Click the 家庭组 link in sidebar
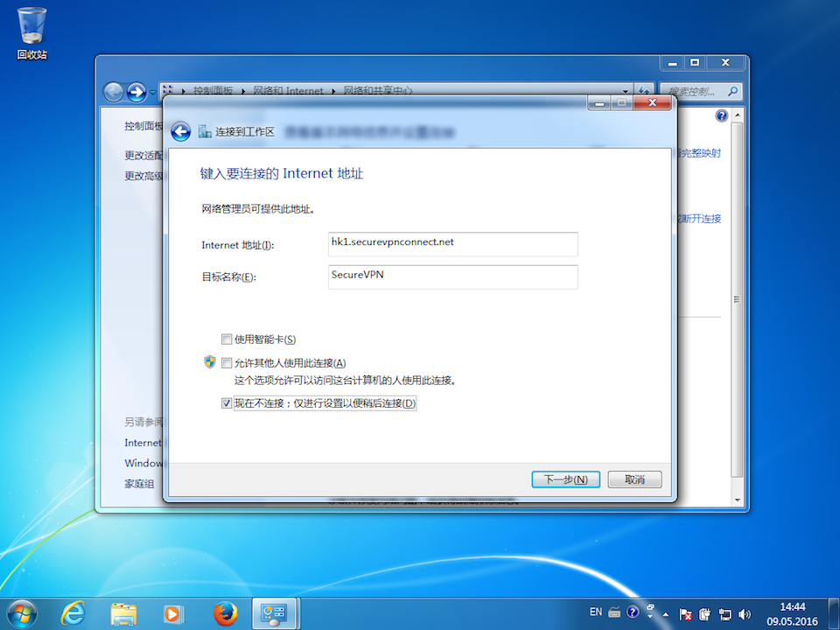 pos(139,484)
